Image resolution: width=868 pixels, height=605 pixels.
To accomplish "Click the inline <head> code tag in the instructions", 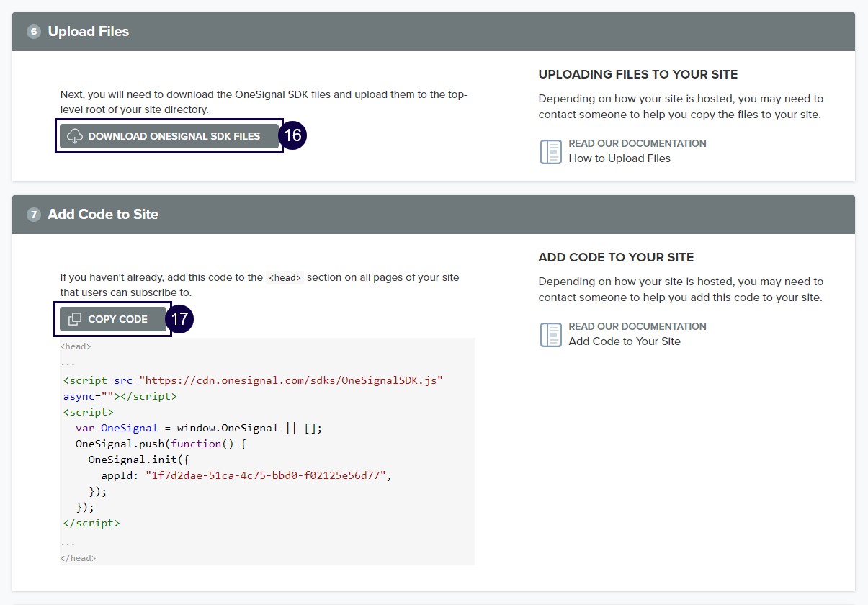I will (x=285, y=278).
